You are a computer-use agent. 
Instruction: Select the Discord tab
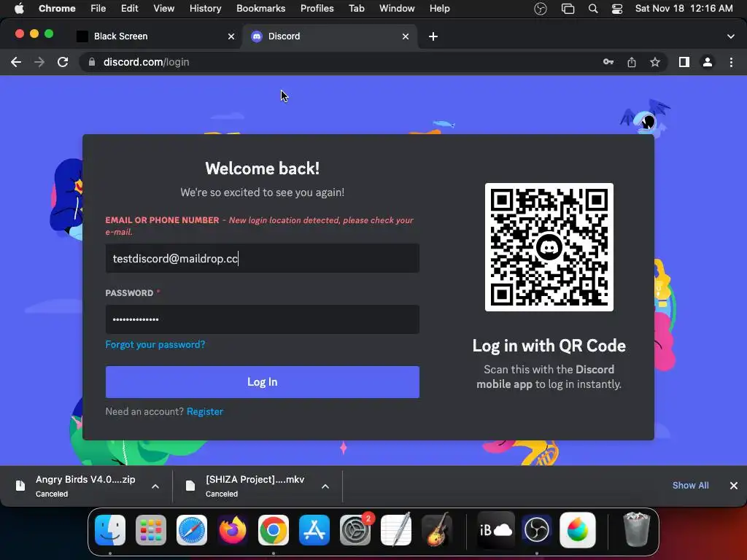pos(329,36)
